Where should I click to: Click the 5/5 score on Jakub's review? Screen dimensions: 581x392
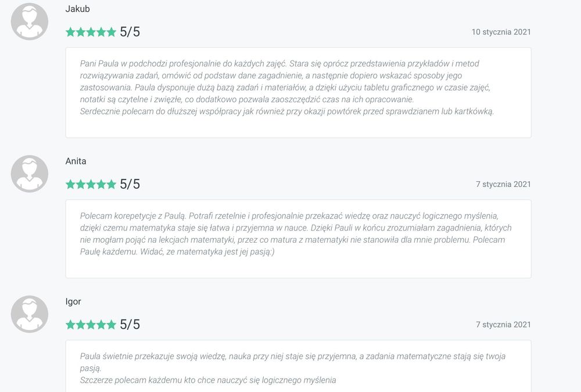130,32
